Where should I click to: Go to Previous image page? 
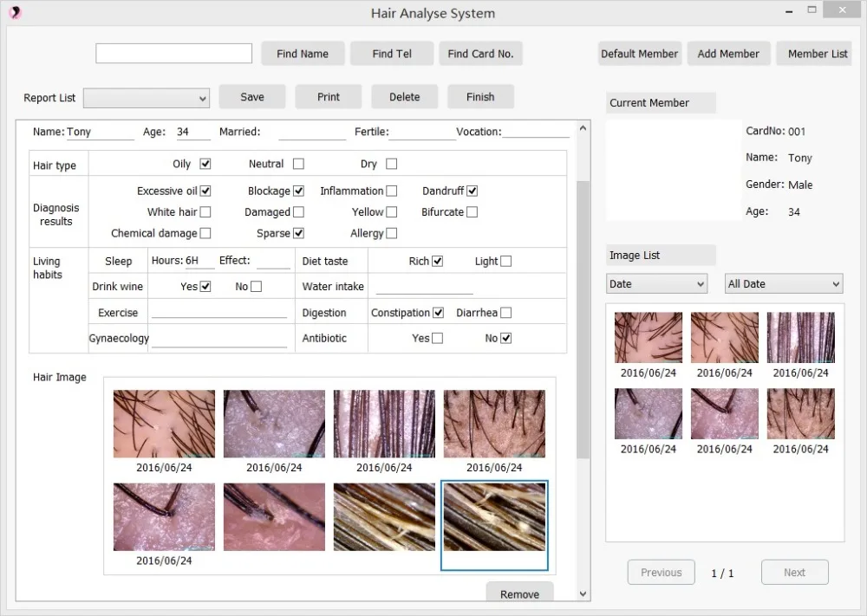662,573
